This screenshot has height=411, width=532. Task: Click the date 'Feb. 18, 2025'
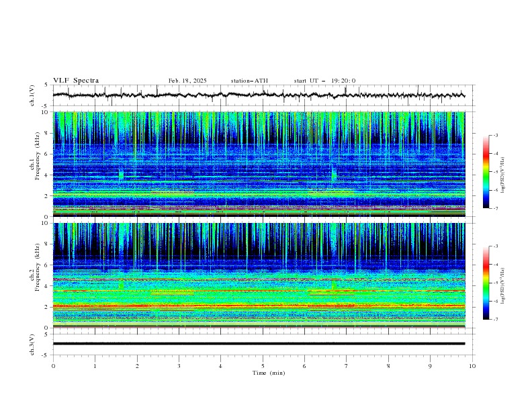coord(187,81)
